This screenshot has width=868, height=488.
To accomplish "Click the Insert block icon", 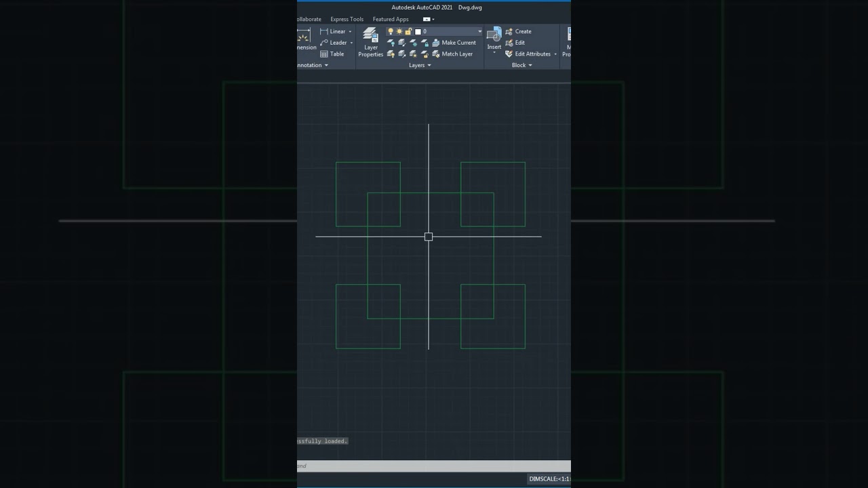I will (494, 35).
